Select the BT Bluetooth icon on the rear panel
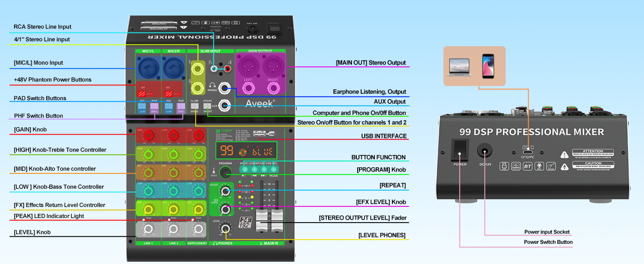 tap(528, 166)
